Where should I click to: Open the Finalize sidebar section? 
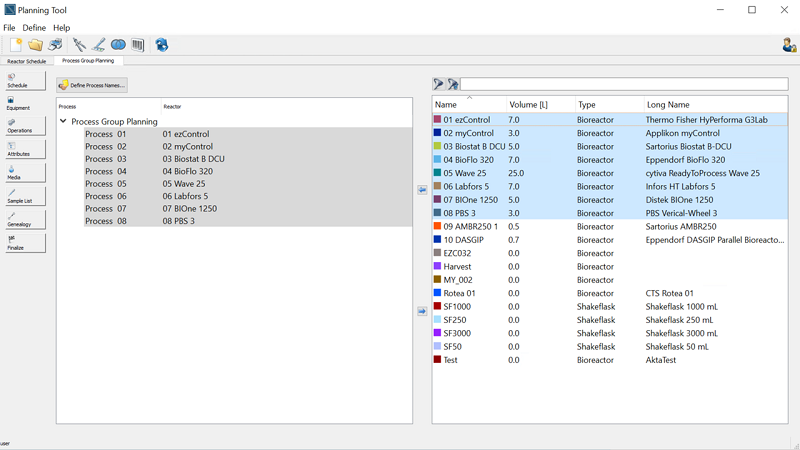tap(25, 243)
